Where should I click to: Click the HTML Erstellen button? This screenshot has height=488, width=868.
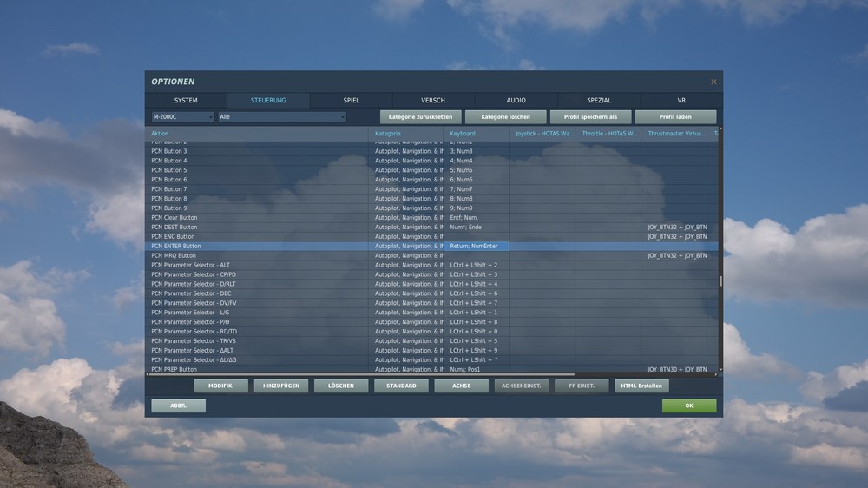click(641, 386)
